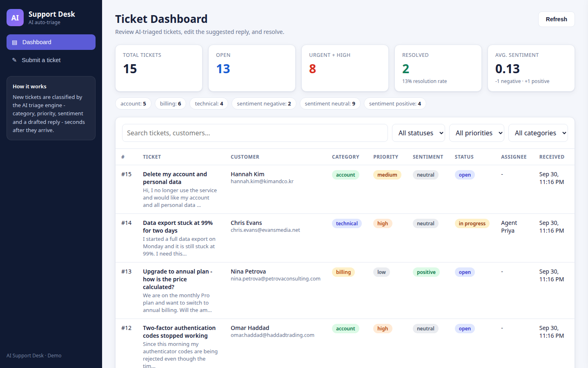Open ticket 'Data export stuck at 99%'
The image size is (588, 368).
tap(178, 227)
